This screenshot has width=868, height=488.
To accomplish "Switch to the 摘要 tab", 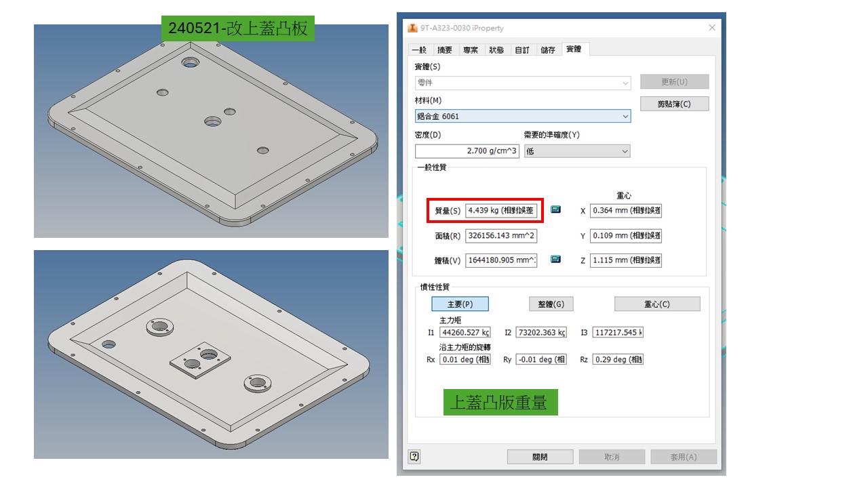I will coord(445,50).
